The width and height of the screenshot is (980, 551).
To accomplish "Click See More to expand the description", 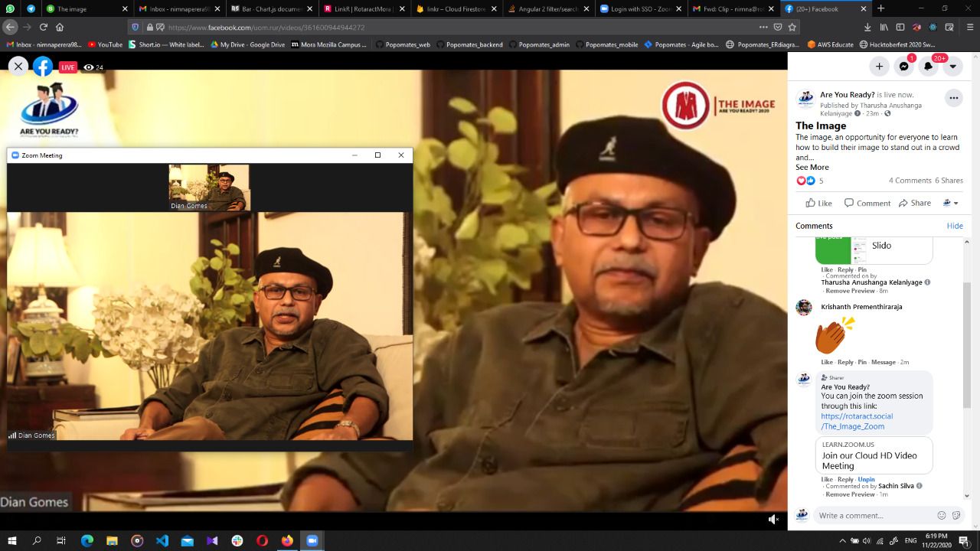I will [x=812, y=167].
